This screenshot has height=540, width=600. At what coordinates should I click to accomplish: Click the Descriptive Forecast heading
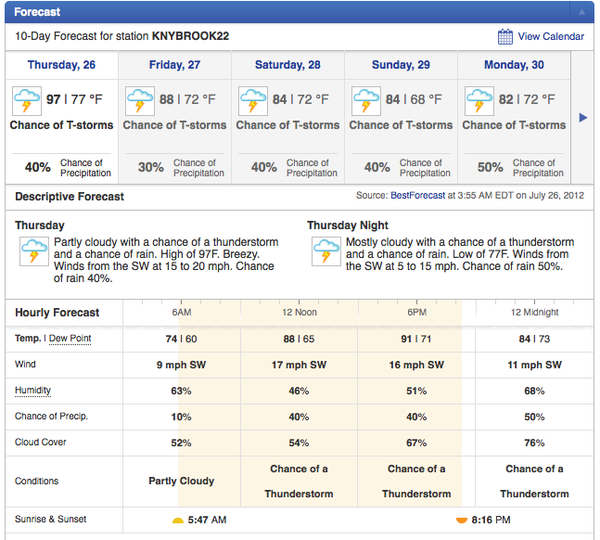tap(69, 196)
